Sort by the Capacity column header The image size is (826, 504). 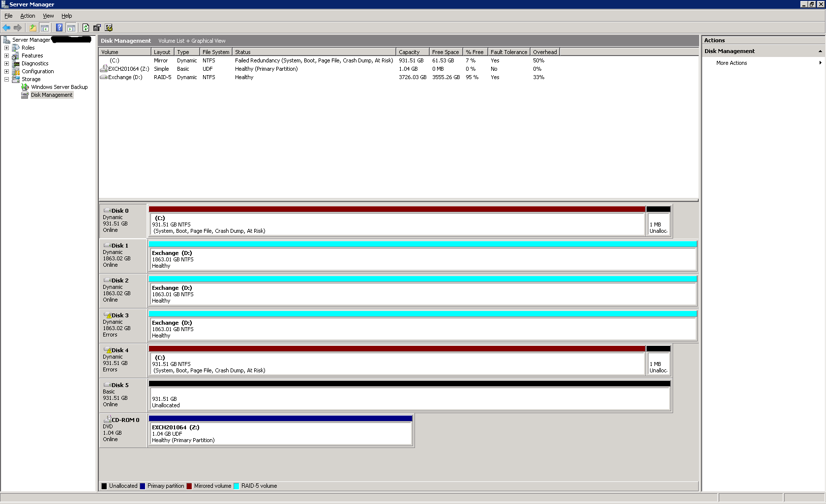(413, 52)
